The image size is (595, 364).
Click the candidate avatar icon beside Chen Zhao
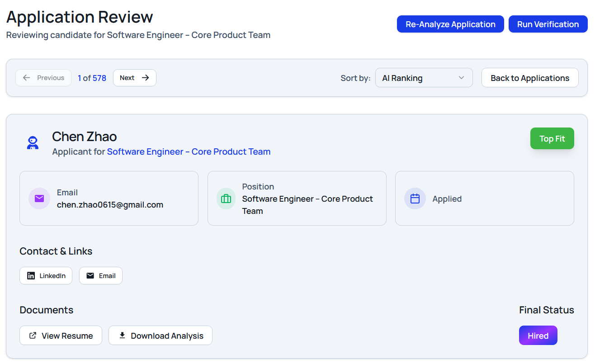(32, 143)
